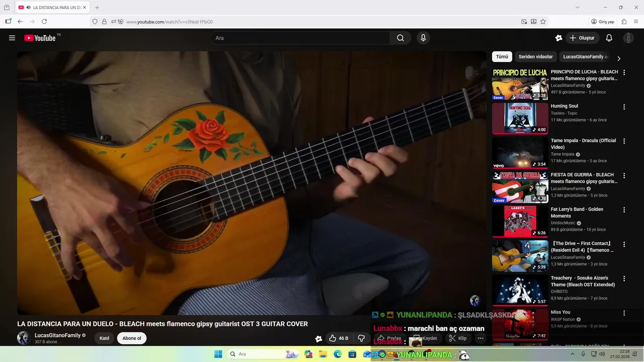
Task: Open options for Miss You video
Action: 624,313
